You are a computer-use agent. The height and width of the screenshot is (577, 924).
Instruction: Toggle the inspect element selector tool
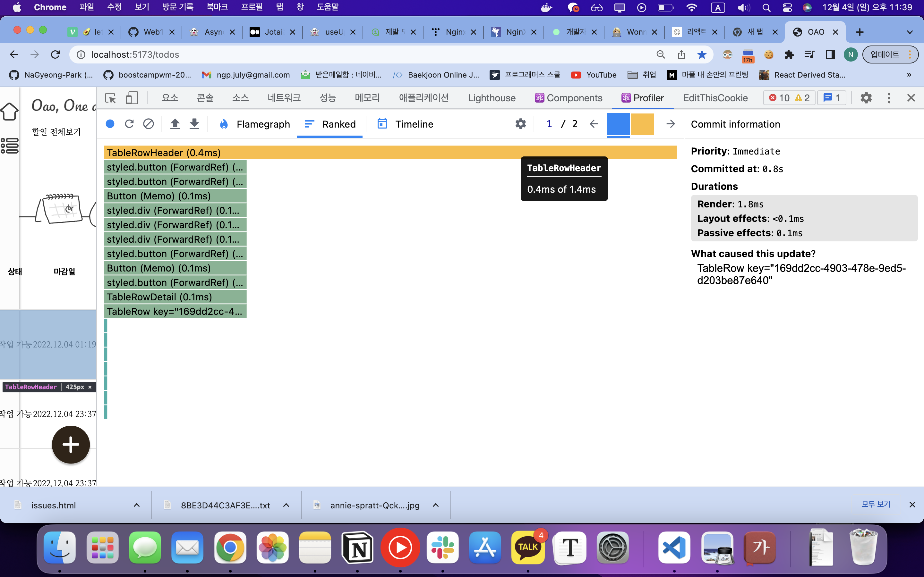[111, 98]
